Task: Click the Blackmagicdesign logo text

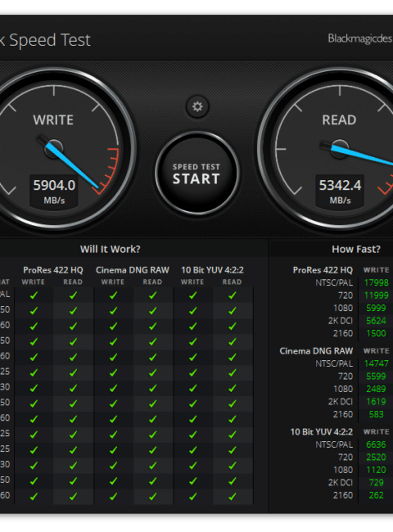Action: (360, 38)
